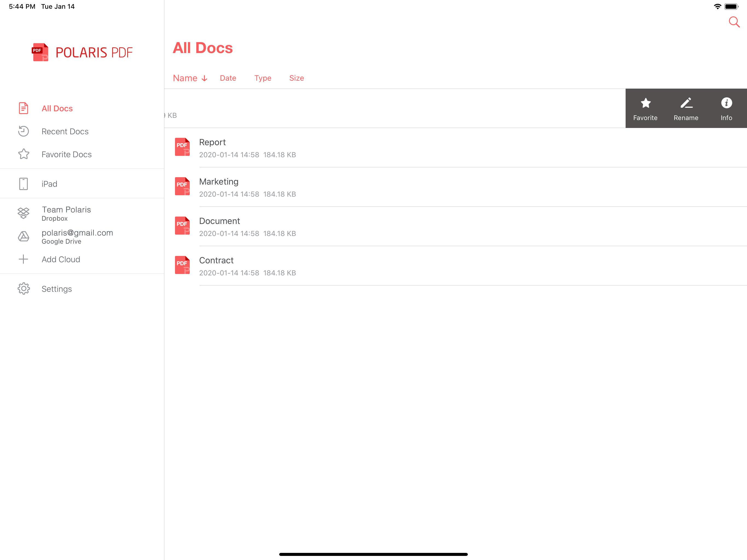
Task: Open polaris@gmail.com Google Drive
Action: (x=77, y=237)
